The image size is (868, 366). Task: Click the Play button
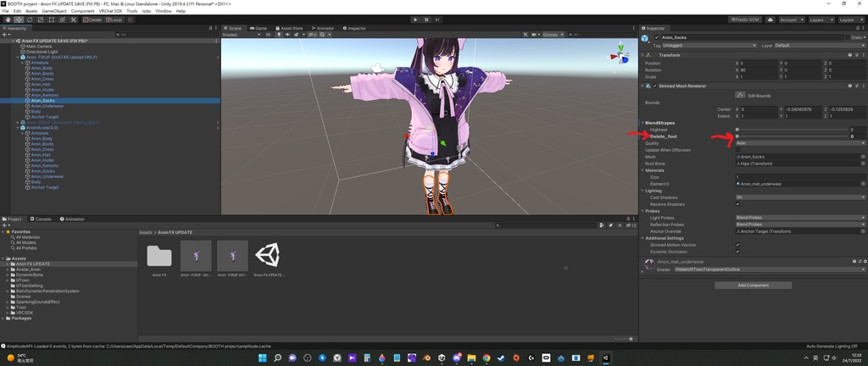tap(415, 19)
